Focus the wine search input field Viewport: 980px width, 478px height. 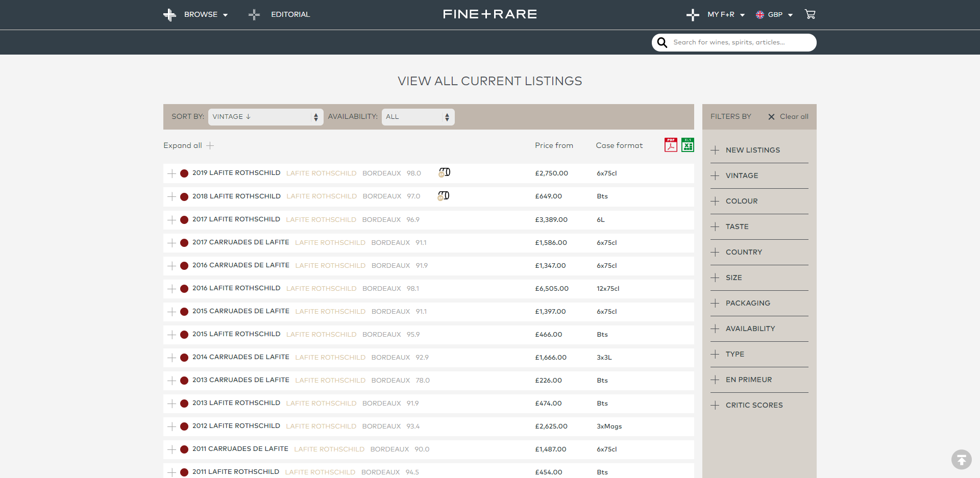click(742, 42)
